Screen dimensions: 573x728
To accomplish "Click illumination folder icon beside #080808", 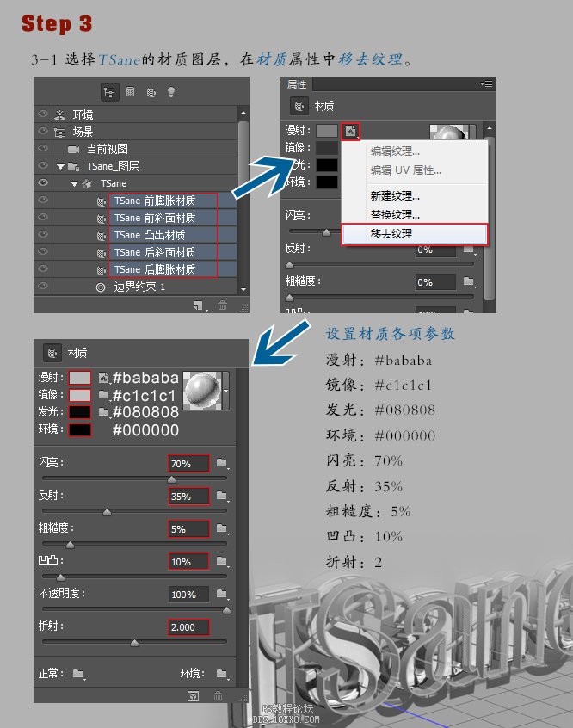I will tap(103, 412).
